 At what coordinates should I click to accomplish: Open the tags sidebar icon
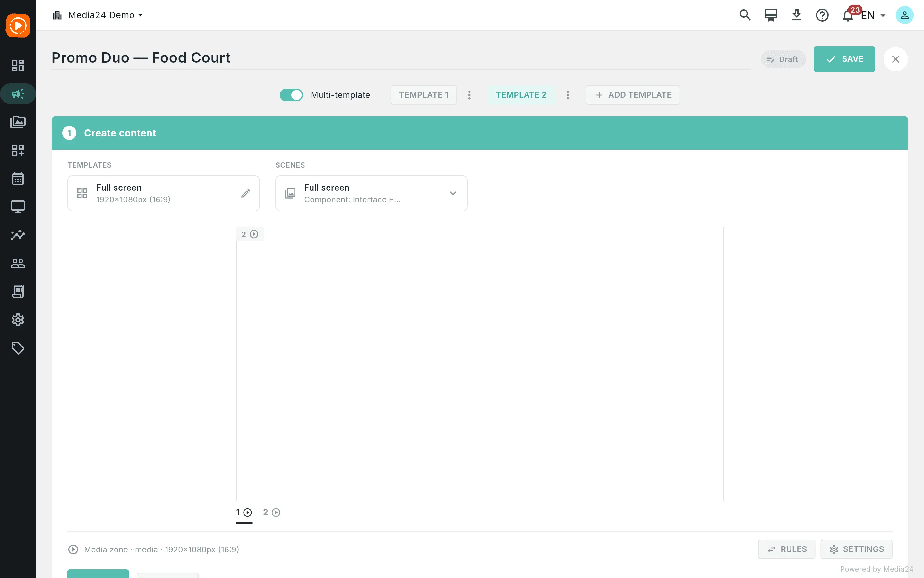[18, 348]
